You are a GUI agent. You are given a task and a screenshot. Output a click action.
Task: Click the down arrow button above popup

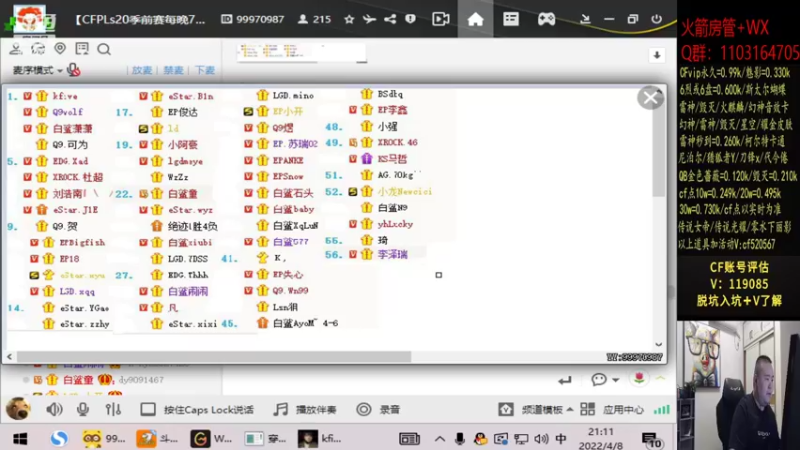[x=657, y=55]
